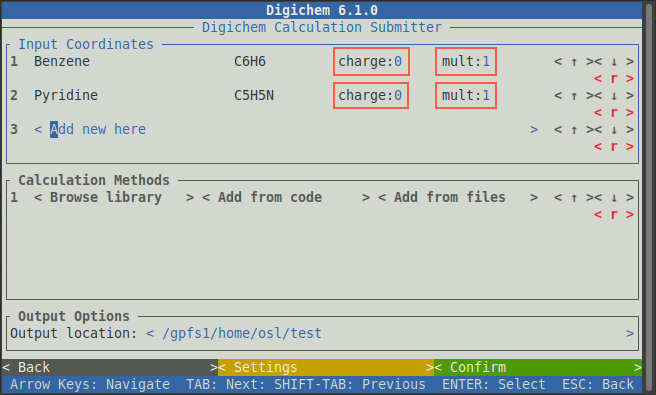656x395 pixels.
Task: Click the C5H5N formula
Action: click(254, 95)
